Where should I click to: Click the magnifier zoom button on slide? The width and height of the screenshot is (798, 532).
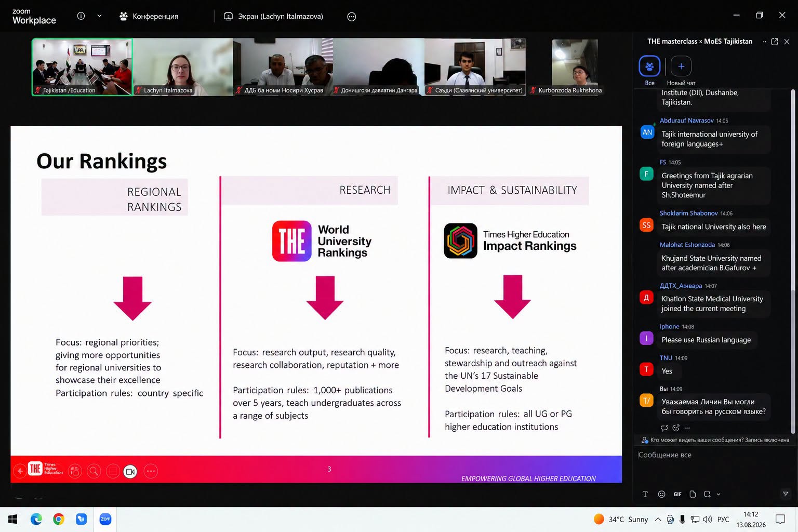pyautogui.click(x=94, y=471)
